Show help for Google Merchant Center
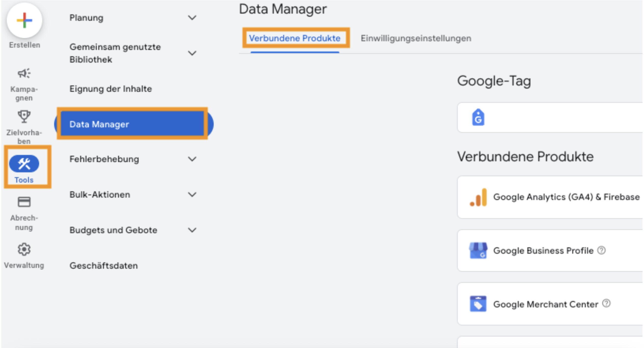The width and height of the screenshot is (644, 348). (607, 303)
